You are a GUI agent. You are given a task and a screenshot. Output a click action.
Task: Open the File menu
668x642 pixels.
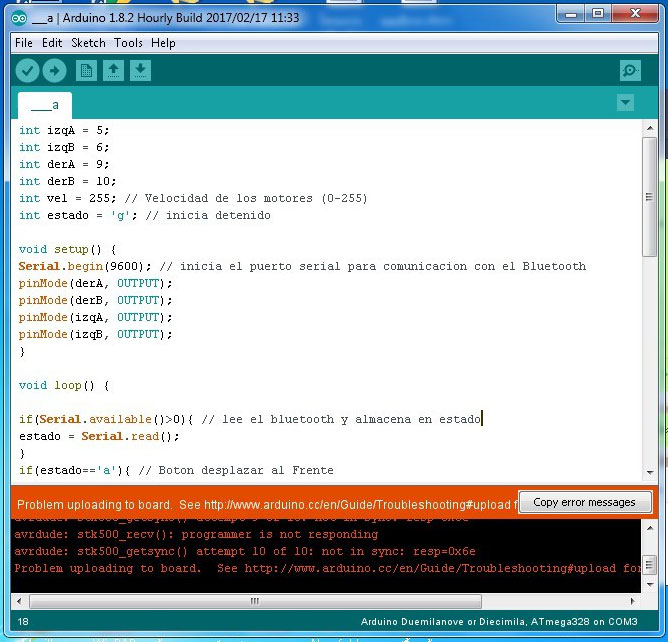tap(23, 43)
